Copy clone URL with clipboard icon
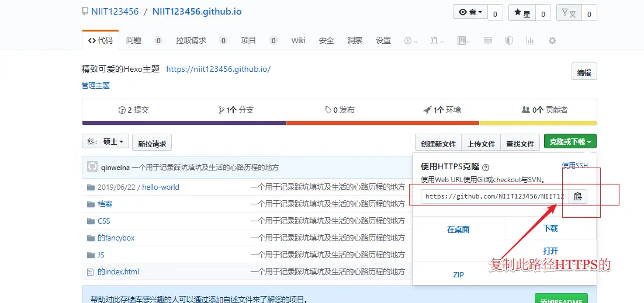This screenshot has width=644, height=303. (578, 196)
